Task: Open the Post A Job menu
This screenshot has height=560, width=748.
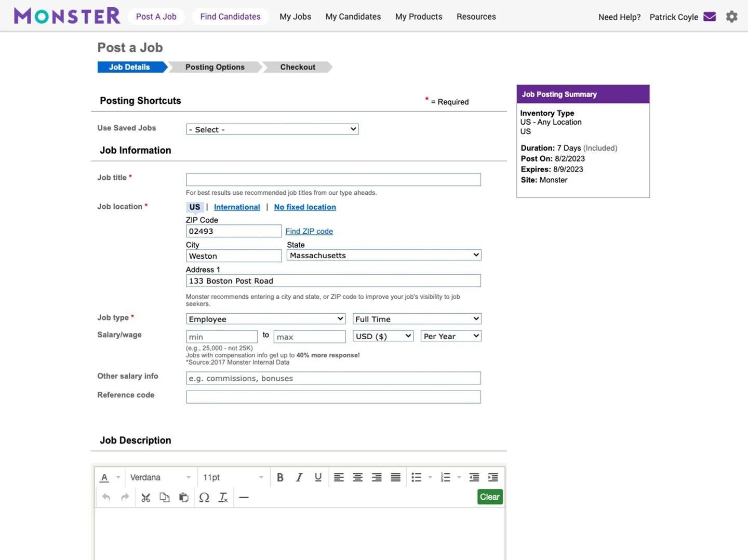Action: pos(156,17)
